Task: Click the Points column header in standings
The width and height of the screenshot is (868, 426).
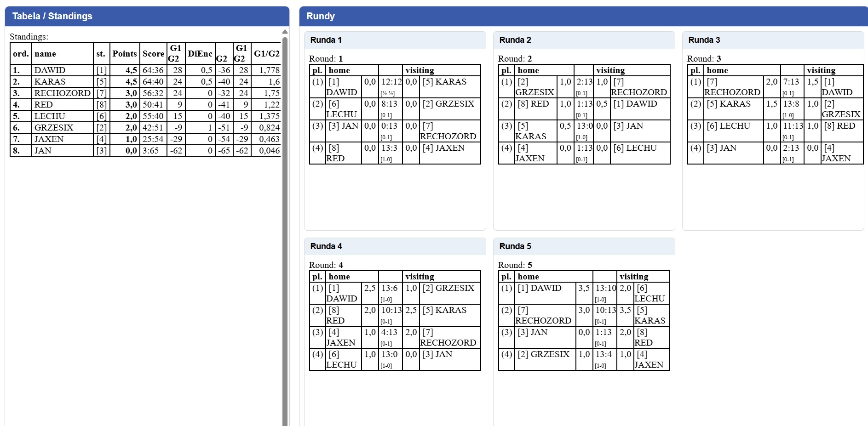Action: click(x=124, y=54)
